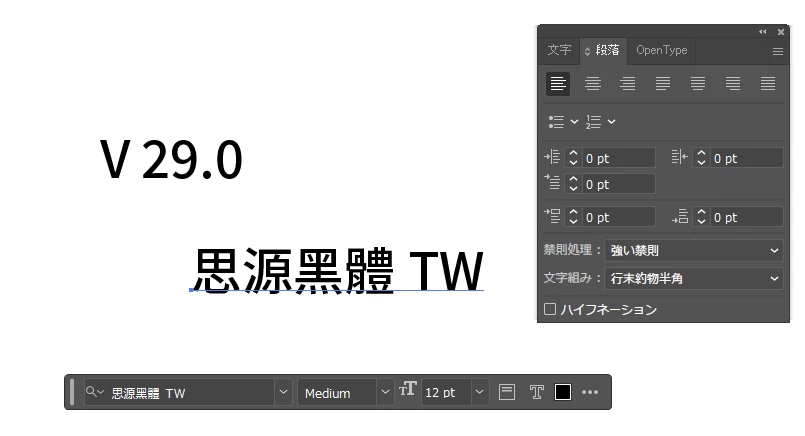This screenshot has width=805, height=436.
Task: Click the Medium font style field
Action: pyautogui.click(x=337, y=393)
